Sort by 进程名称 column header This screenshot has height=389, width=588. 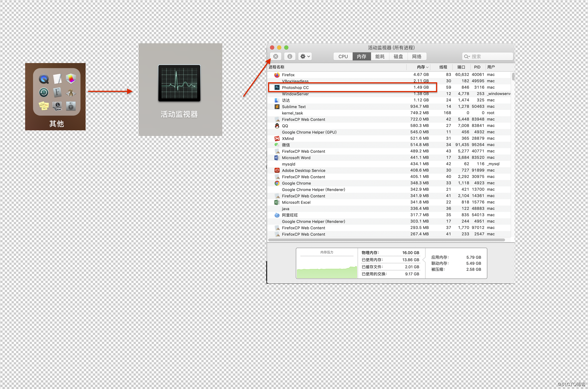[x=337, y=67]
